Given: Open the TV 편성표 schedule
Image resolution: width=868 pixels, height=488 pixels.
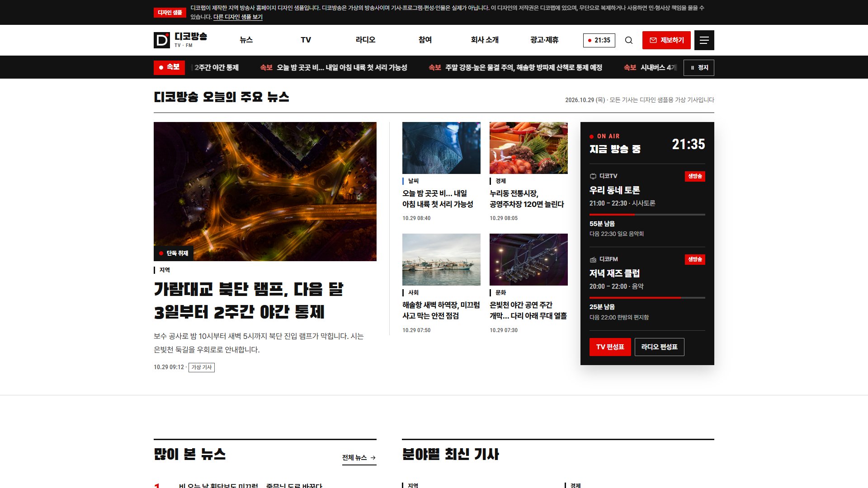Looking at the screenshot, I should 610,347.
